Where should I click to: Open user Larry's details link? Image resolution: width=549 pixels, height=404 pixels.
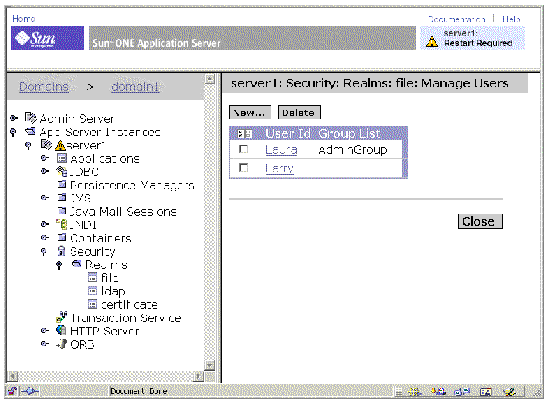[279, 168]
